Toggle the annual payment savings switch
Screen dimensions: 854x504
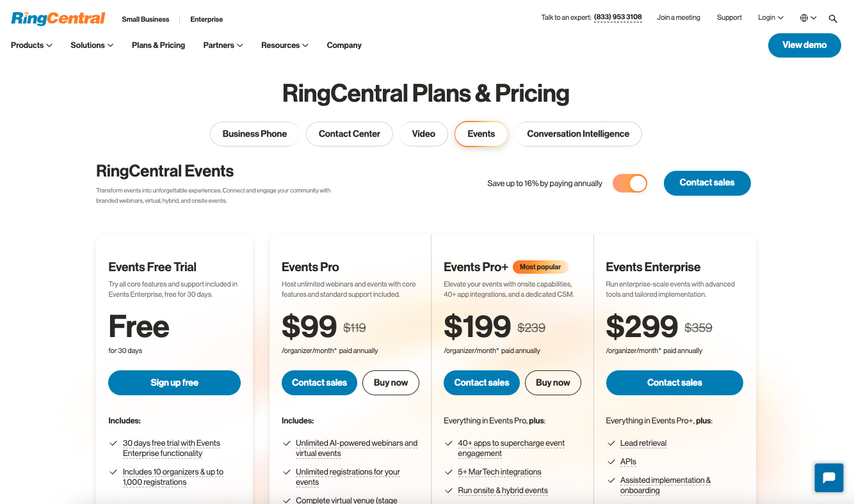click(x=630, y=184)
